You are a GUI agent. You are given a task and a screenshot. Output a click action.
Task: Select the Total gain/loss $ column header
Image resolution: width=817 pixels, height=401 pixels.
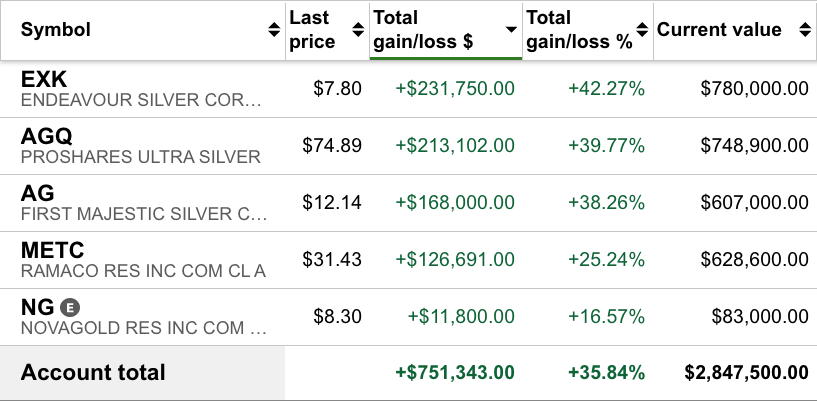coord(421,30)
